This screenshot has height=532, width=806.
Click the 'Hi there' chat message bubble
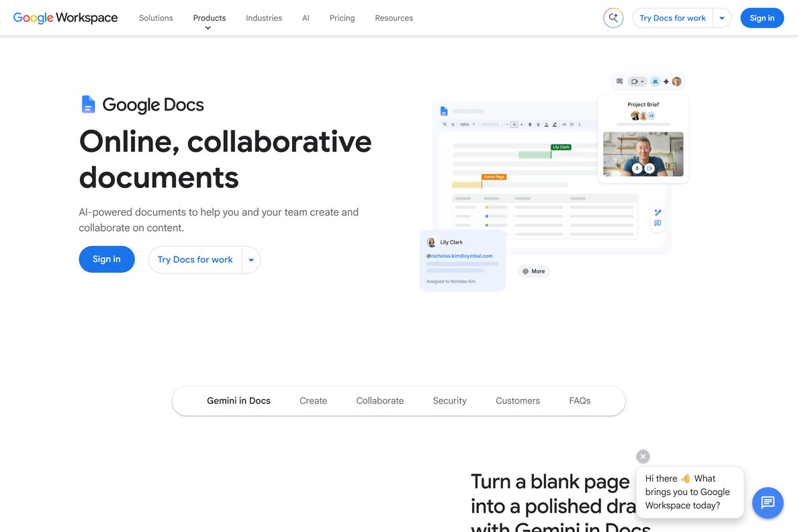pos(690,492)
